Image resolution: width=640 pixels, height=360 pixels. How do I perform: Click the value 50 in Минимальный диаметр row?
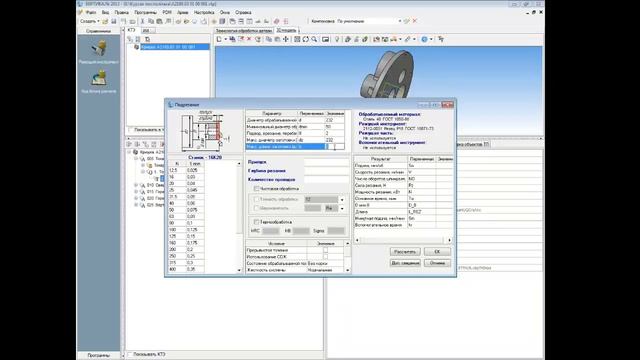(334, 127)
